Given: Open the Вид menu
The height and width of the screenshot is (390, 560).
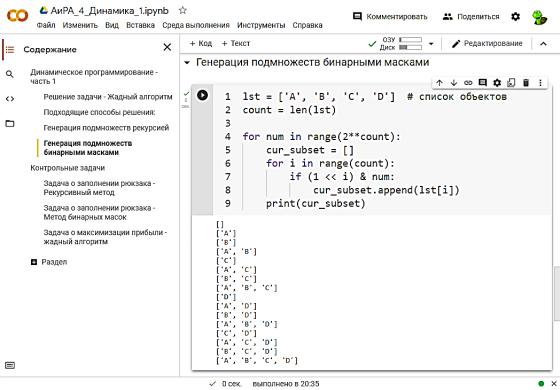Looking at the screenshot, I should 112,25.
